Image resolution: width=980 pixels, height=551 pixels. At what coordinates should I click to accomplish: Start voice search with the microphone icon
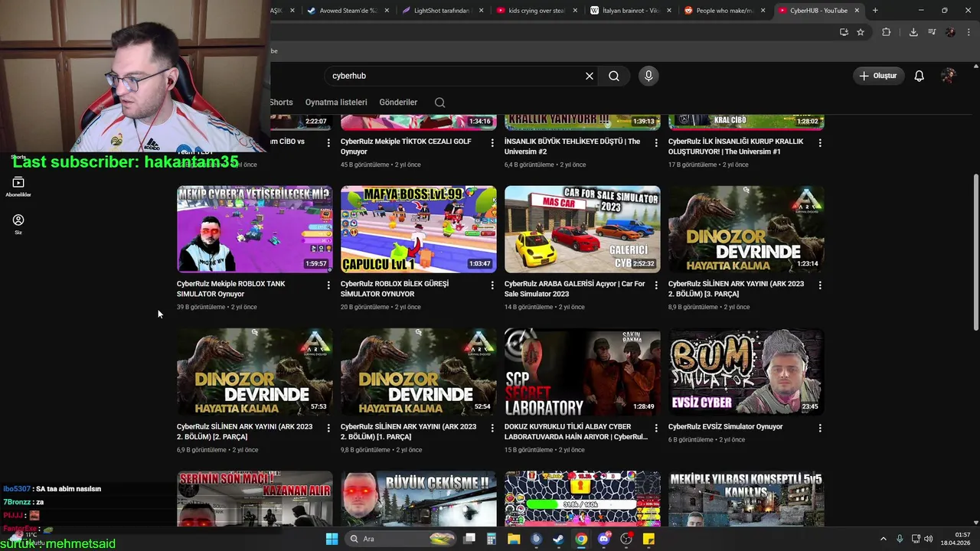648,76
